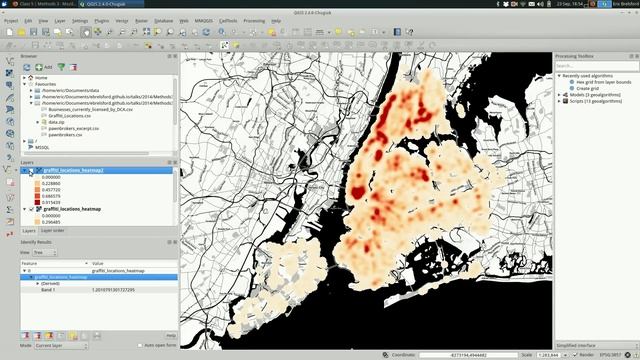Click the Value column header
This screenshot has width=640, height=360.
pyautogui.click(x=134, y=264)
